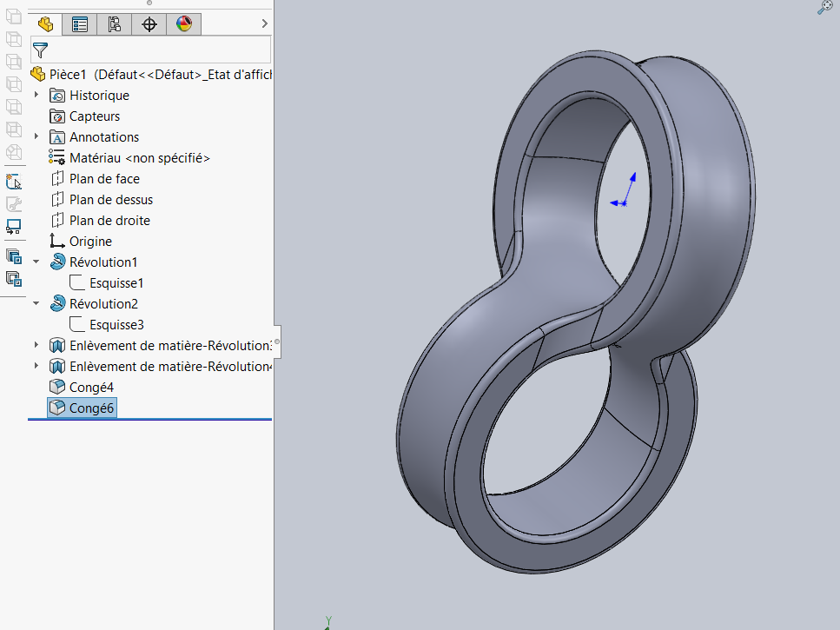Select the Congé4 fillet feature
Image resolution: width=840 pixels, height=630 pixels.
tap(91, 387)
